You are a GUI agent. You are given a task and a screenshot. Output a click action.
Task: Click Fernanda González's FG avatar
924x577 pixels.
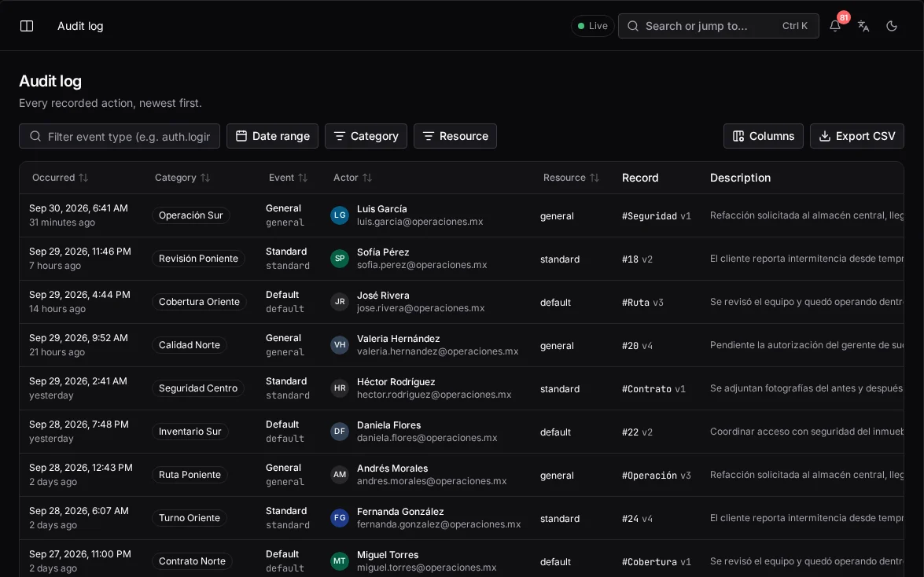340,518
